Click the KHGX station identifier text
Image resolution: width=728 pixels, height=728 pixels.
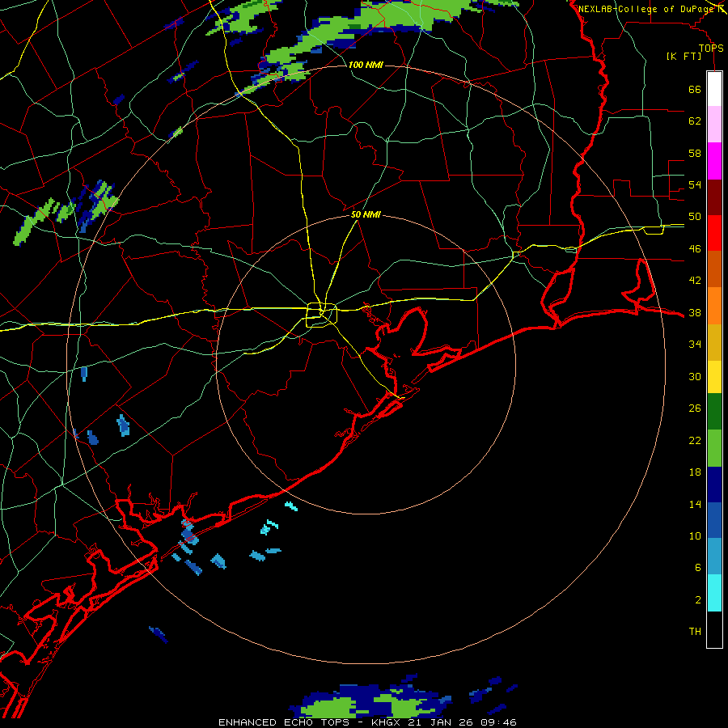click(385, 722)
